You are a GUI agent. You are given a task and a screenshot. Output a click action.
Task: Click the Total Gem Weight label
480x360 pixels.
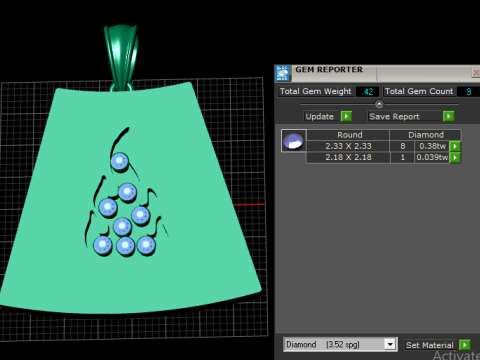coord(316,91)
